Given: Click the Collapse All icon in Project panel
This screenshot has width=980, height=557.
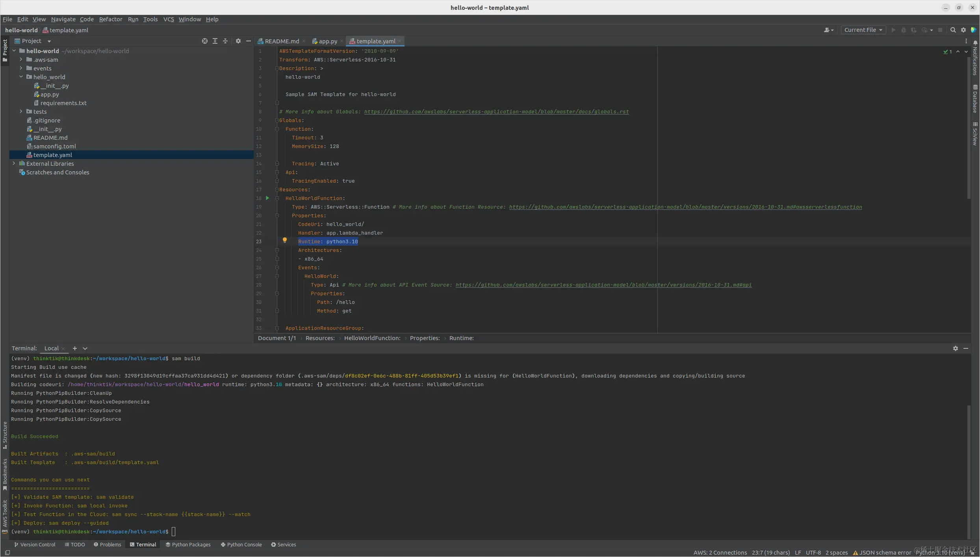Looking at the screenshot, I should 225,41.
